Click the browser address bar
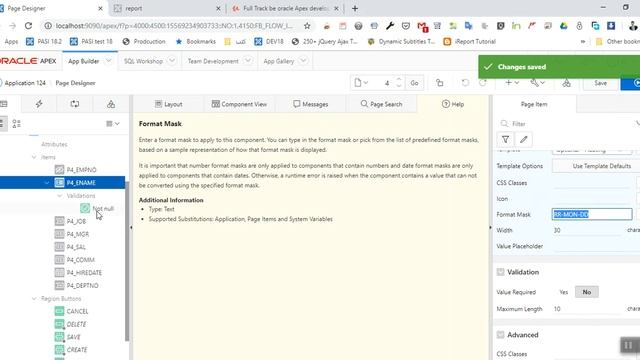The height and width of the screenshot is (360, 640). pos(174,26)
